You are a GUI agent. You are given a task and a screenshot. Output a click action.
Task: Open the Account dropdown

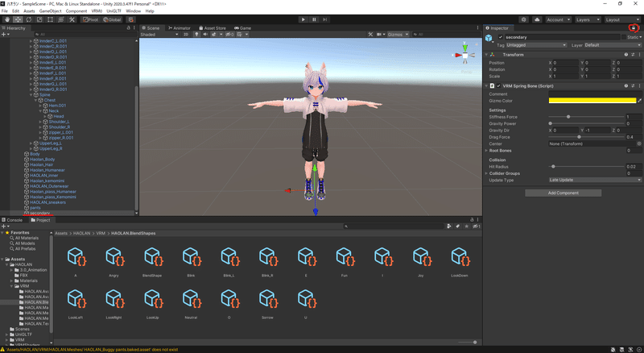(x=558, y=19)
